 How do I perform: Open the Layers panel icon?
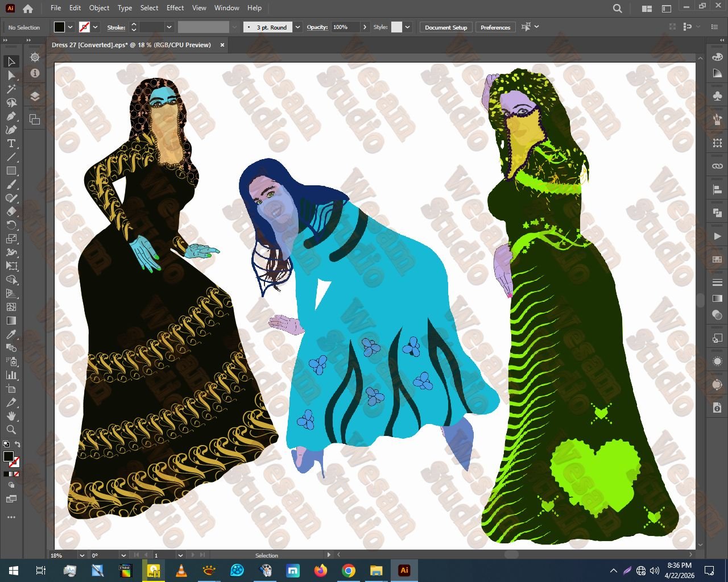[35, 96]
